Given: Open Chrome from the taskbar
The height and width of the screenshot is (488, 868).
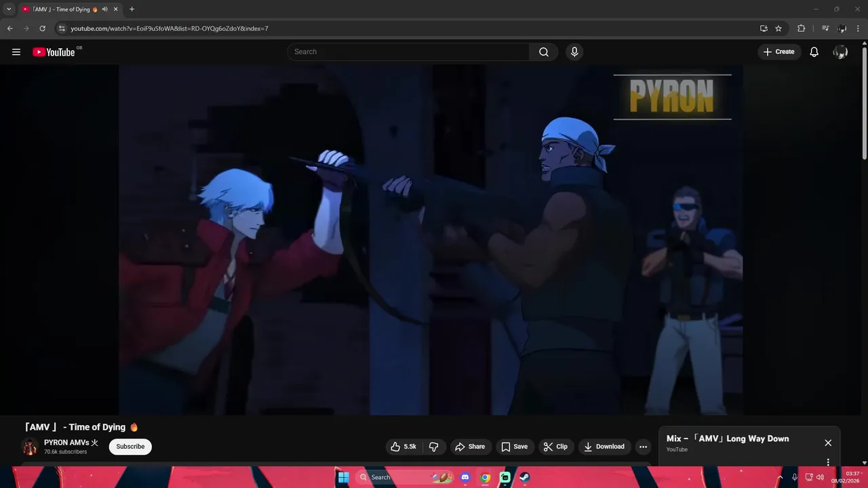Looking at the screenshot, I should 486,477.
